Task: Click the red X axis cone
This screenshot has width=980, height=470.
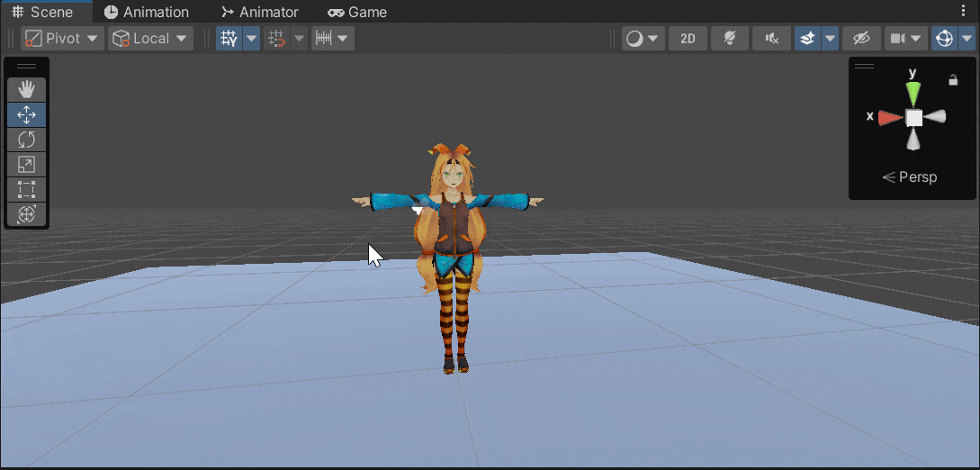Action: pos(890,117)
